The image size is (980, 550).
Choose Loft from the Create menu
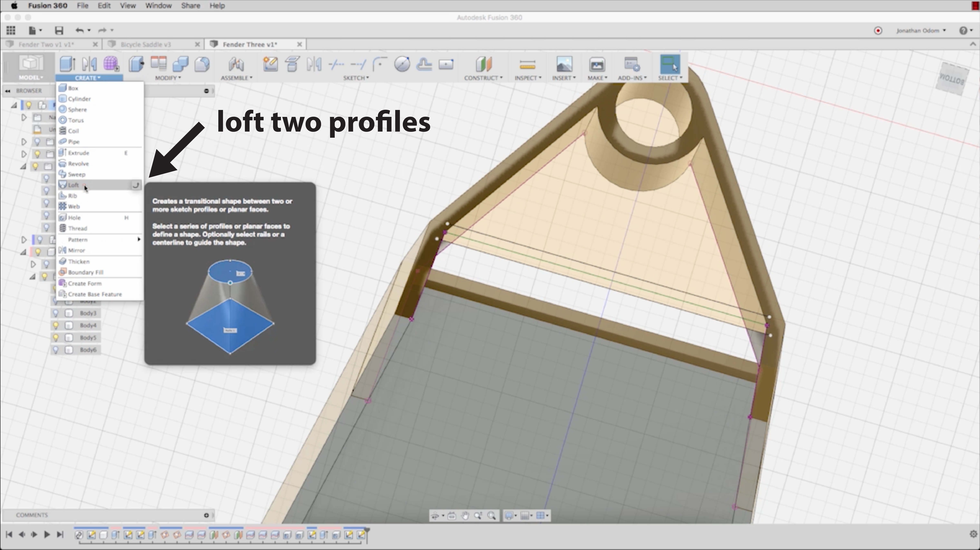(73, 185)
